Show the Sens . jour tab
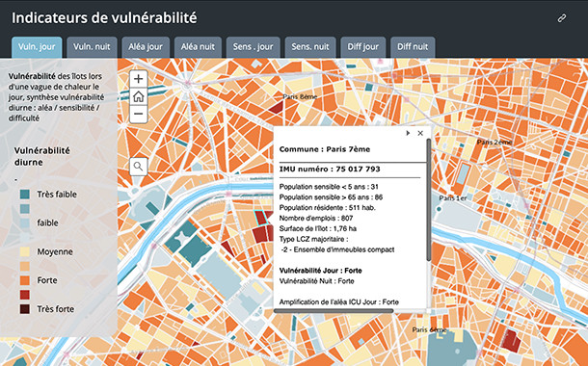The height and width of the screenshot is (366, 588). click(254, 47)
